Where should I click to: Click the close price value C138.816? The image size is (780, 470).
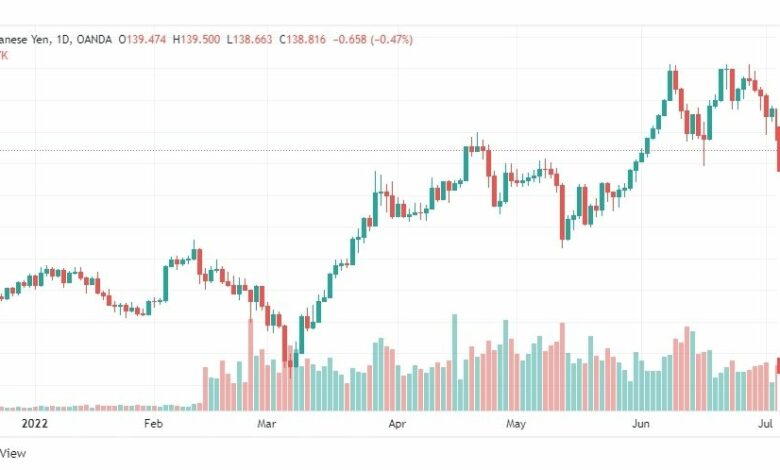pos(302,40)
